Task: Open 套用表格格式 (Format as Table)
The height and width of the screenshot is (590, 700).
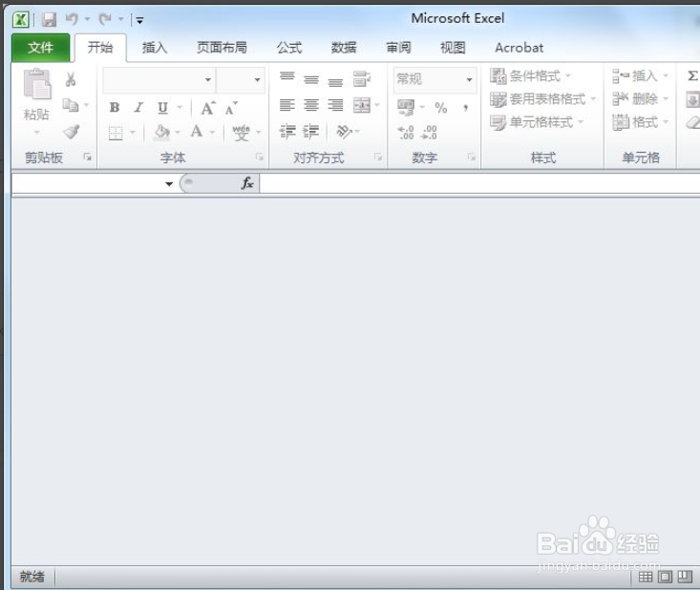Action: pyautogui.click(x=542, y=99)
